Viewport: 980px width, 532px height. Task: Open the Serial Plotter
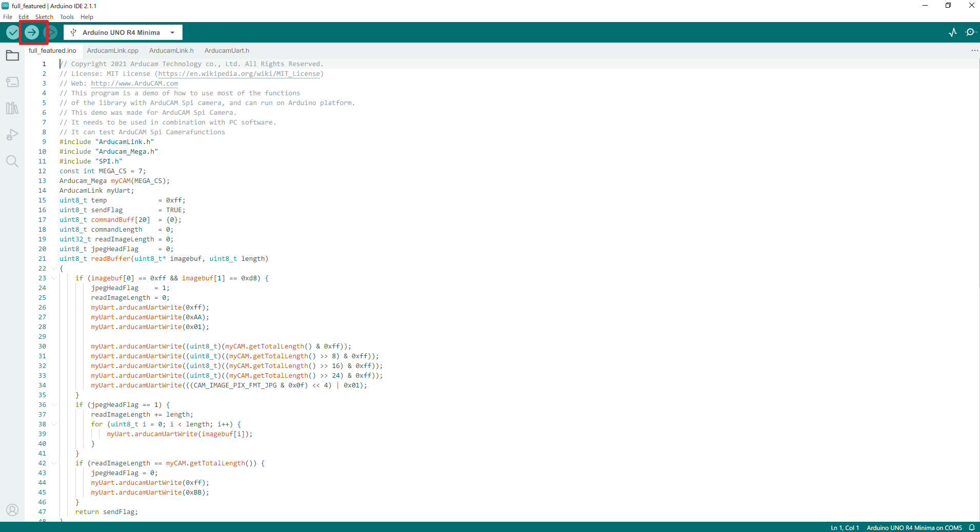point(953,32)
